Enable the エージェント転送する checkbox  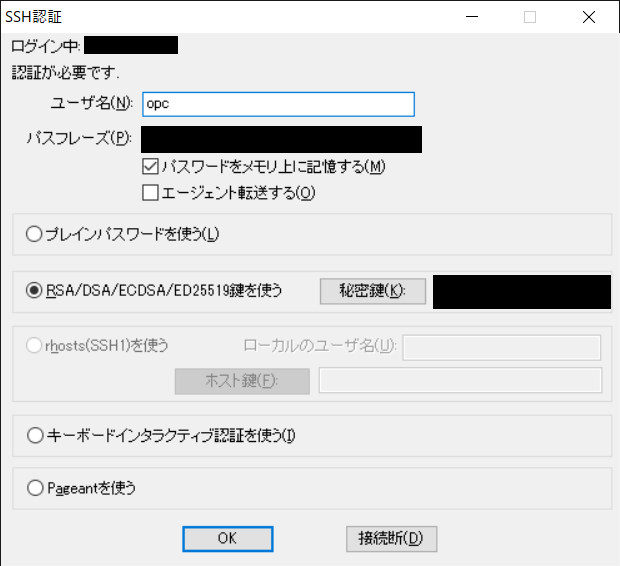point(151,192)
